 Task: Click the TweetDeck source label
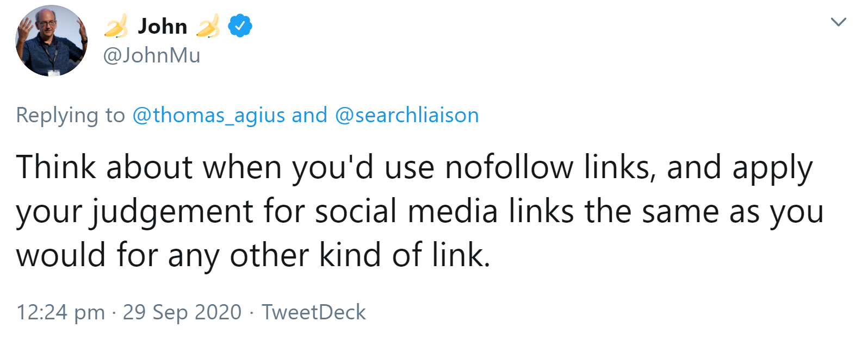314,312
